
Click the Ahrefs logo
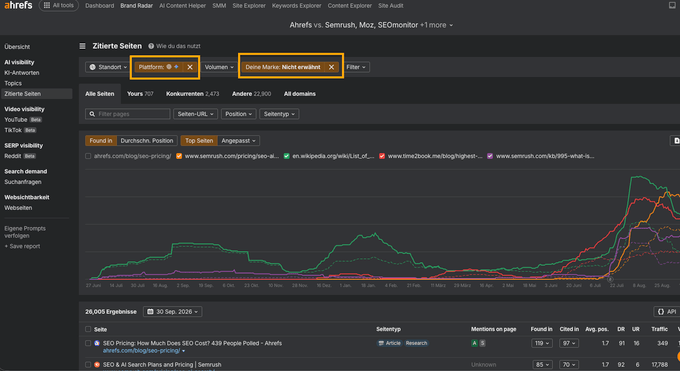[18, 5]
